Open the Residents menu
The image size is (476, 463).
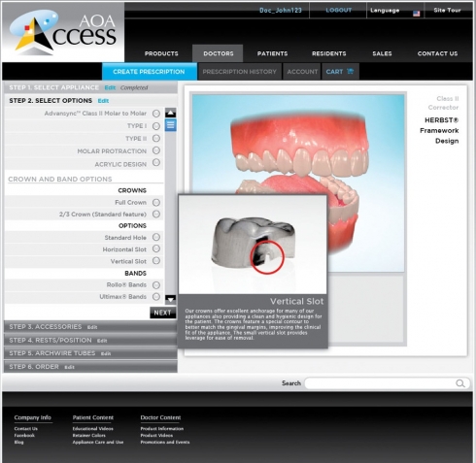(329, 53)
